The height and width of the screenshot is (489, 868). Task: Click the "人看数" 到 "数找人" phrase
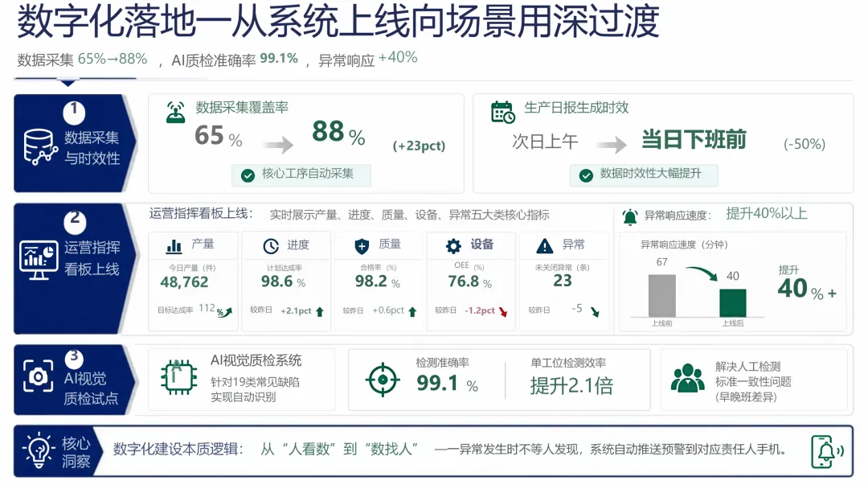pos(339,449)
